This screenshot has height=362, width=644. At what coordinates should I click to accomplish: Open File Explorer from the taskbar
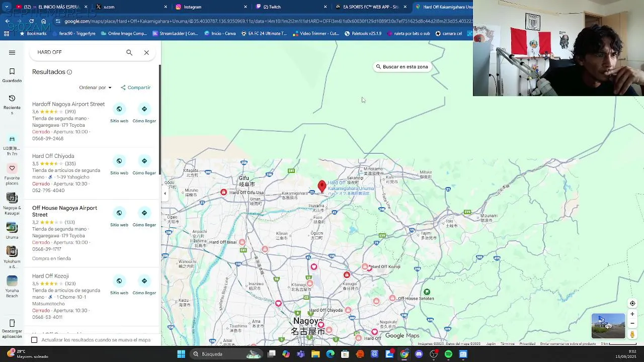[315, 354]
